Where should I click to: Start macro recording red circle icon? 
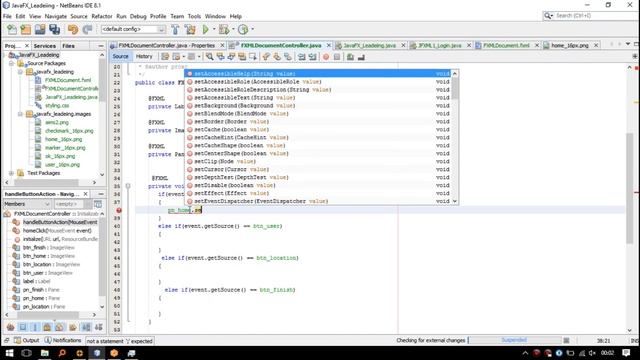[326, 57]
